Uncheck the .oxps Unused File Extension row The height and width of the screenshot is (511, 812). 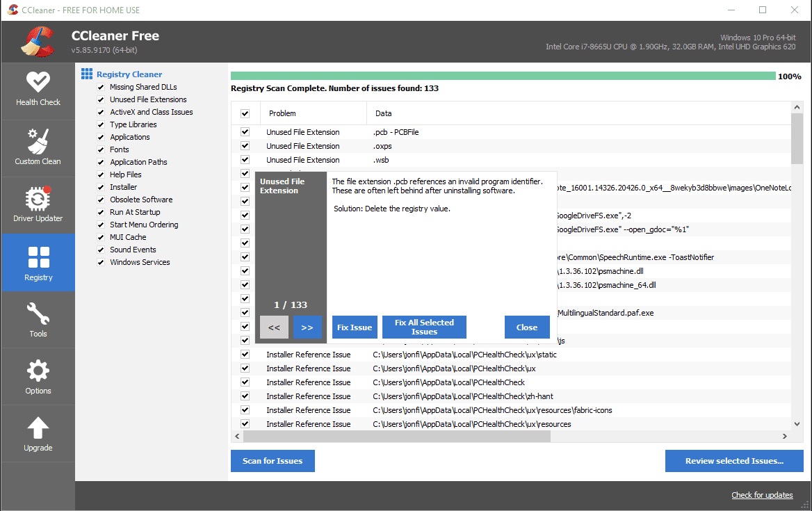(x=245, y=146)
